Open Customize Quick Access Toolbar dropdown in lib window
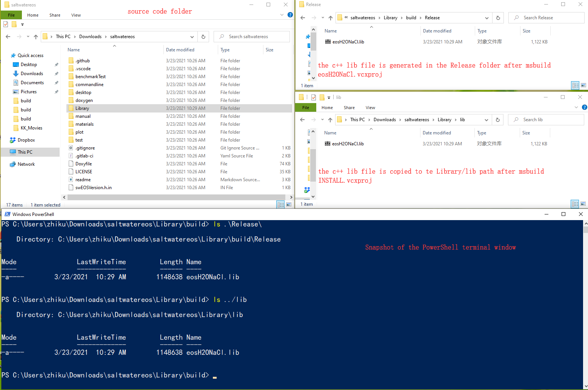The image size is (588, 390). (x=329, y=97)
